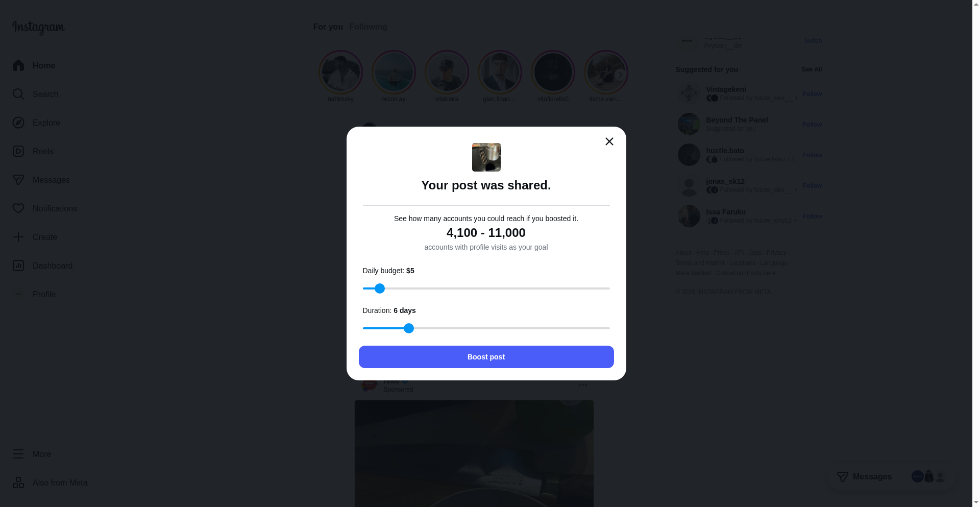Click the Boost post button
Image resolution: width=980 pixels, height=507 pixels.
486,357
